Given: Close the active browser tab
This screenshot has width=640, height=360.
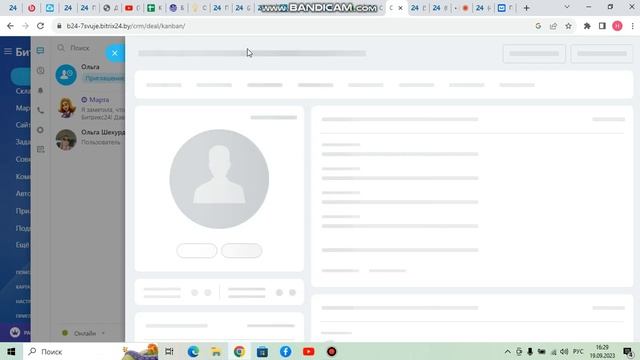Looking at the screenshot, I should [400, 8].
